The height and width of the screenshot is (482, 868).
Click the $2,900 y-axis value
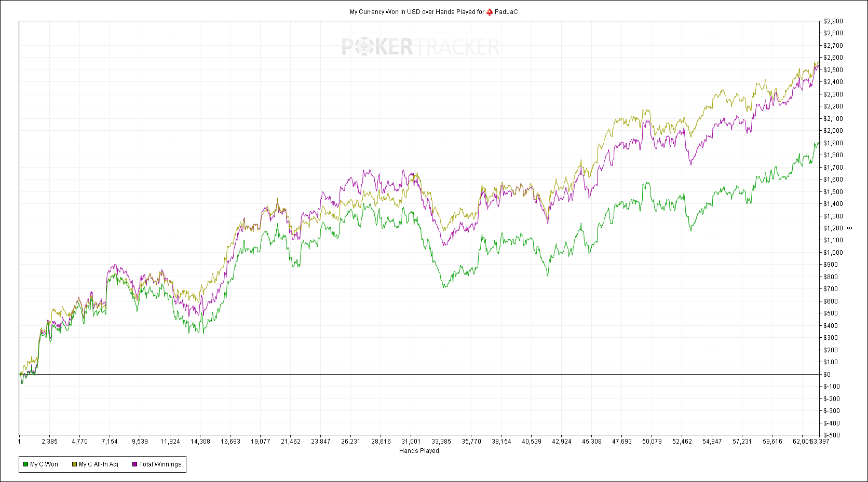(x=833, y=21)
